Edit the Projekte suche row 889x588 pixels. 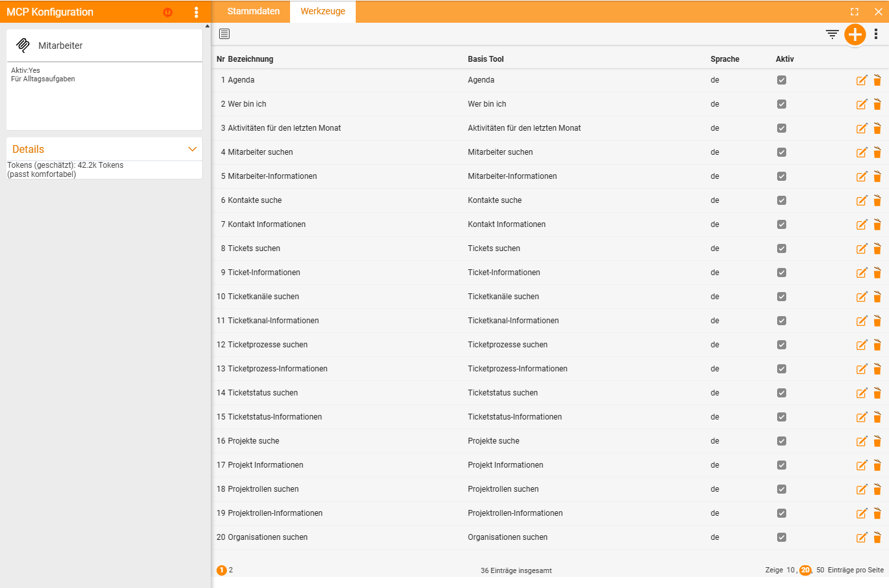(862, 441)
